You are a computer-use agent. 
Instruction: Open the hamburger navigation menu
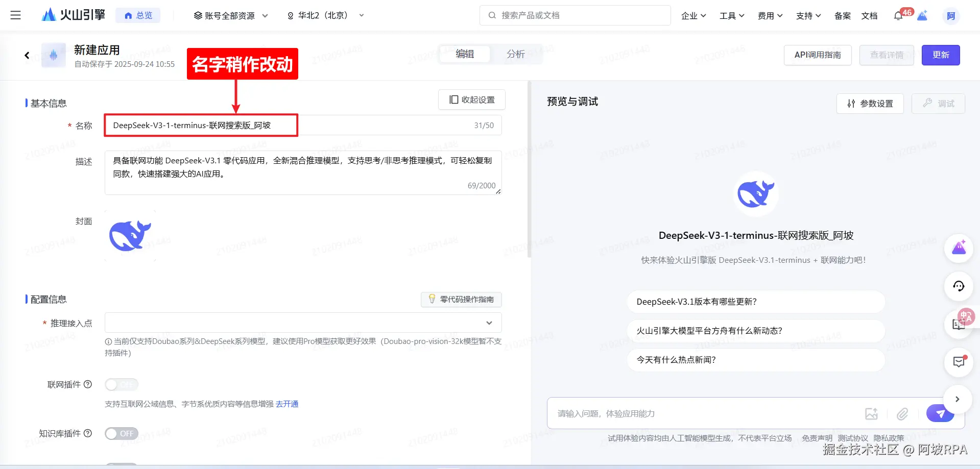pos(16,15)
